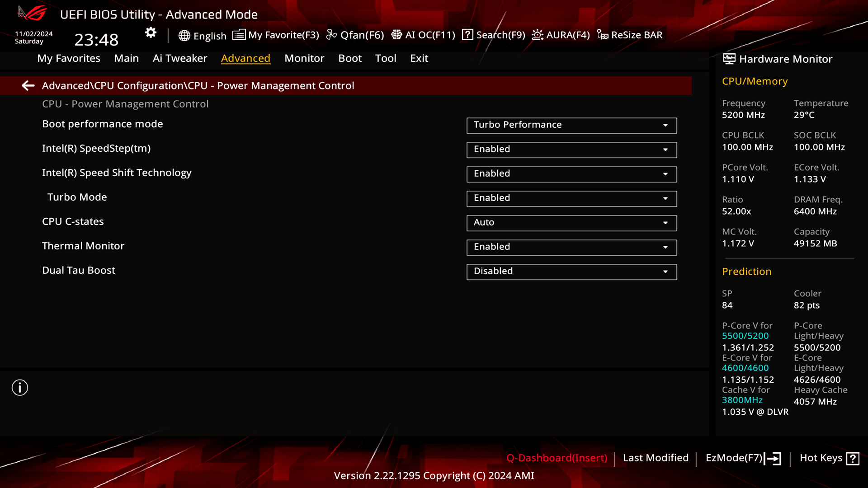Click Last Modified button
Screen dimensions: 868x488
[656, 458]
